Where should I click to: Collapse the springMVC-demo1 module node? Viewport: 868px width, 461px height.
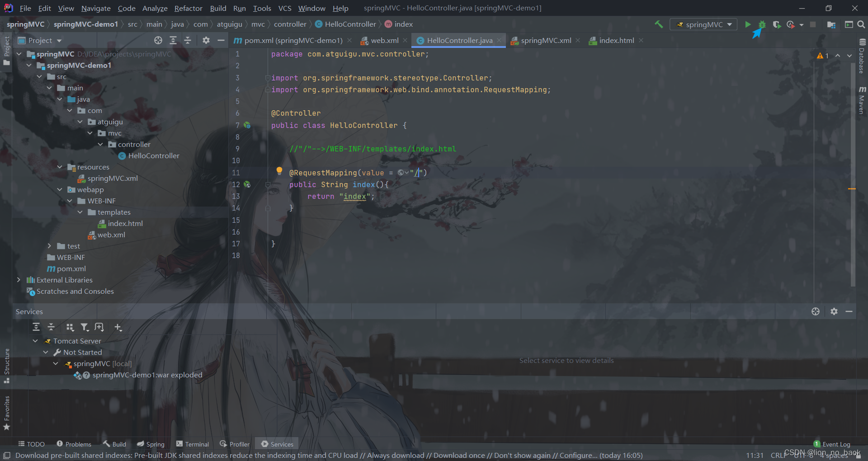(x=29, y=65)
